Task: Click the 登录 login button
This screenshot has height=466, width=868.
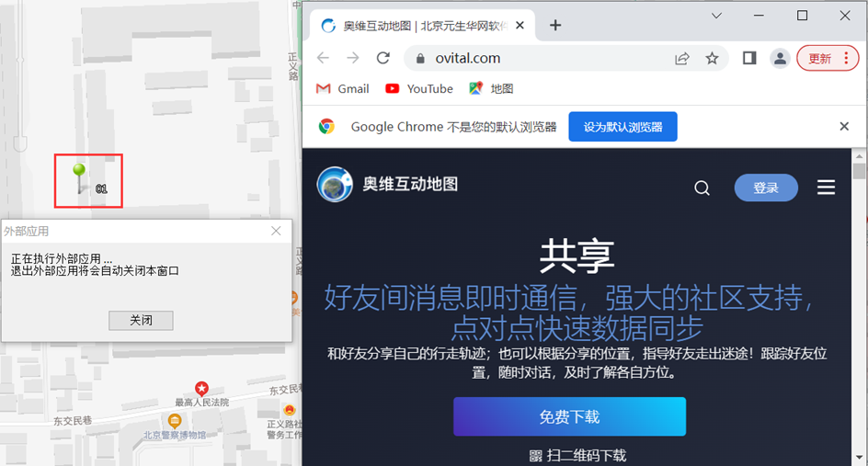Action: pyautogui.click(x=766, y=188)
